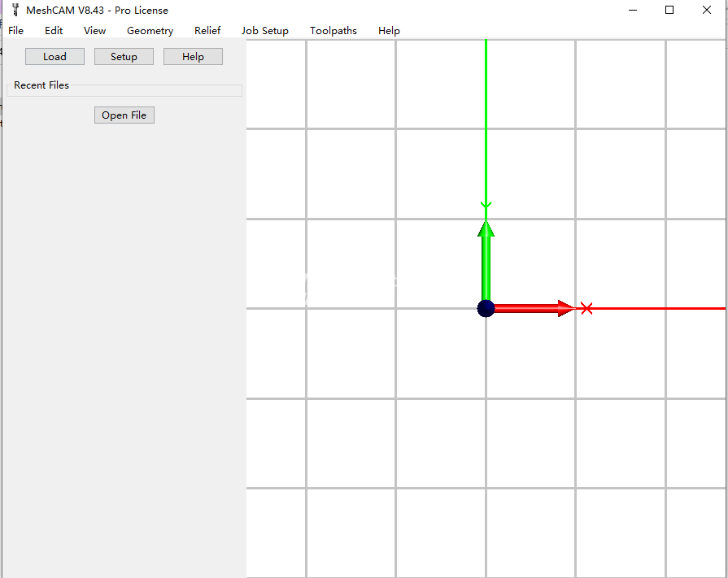Click the Recent Files group label

click(41, 85)
